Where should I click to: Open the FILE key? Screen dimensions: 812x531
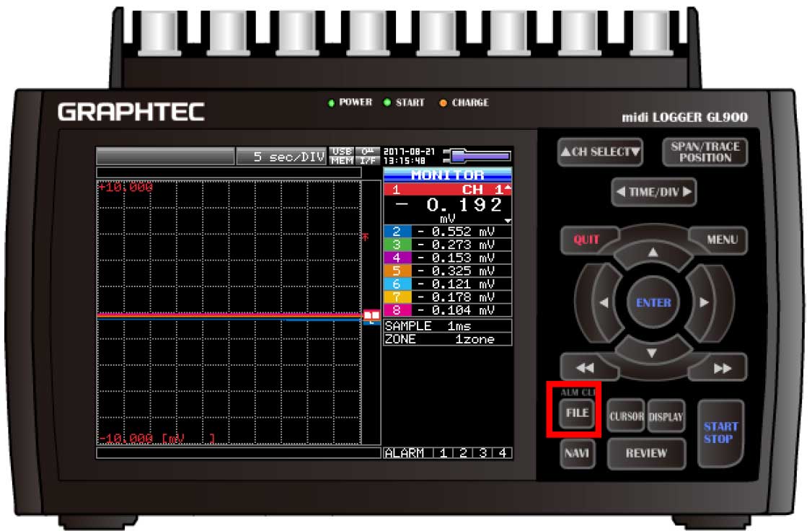click(x=577, y=413)
